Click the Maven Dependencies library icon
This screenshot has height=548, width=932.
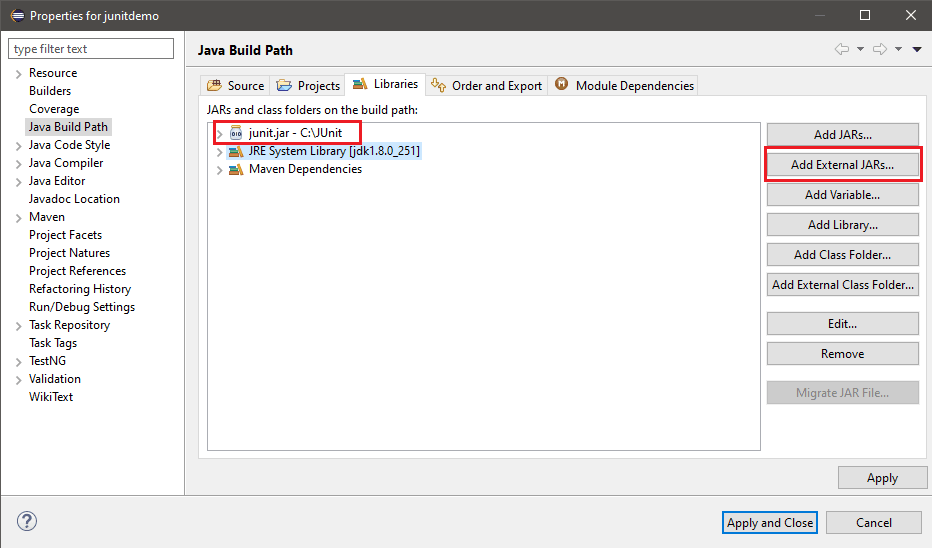point(236,169)
